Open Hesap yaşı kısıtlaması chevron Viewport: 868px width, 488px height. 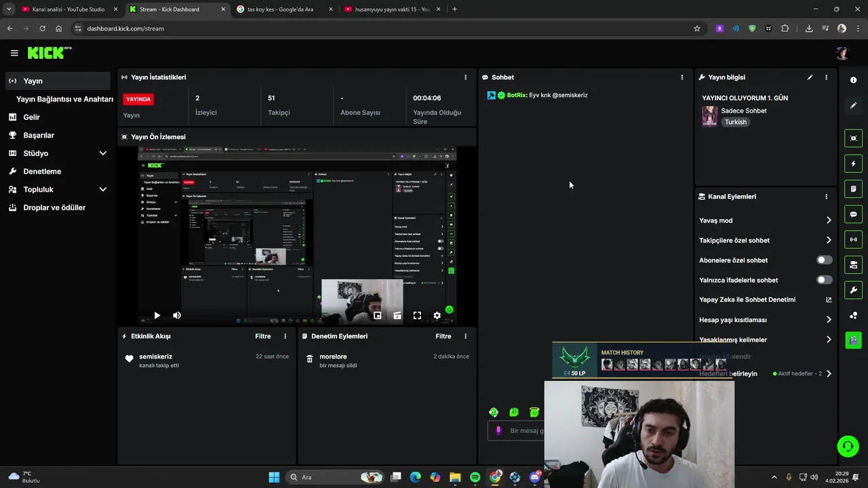tap(829, 320)
